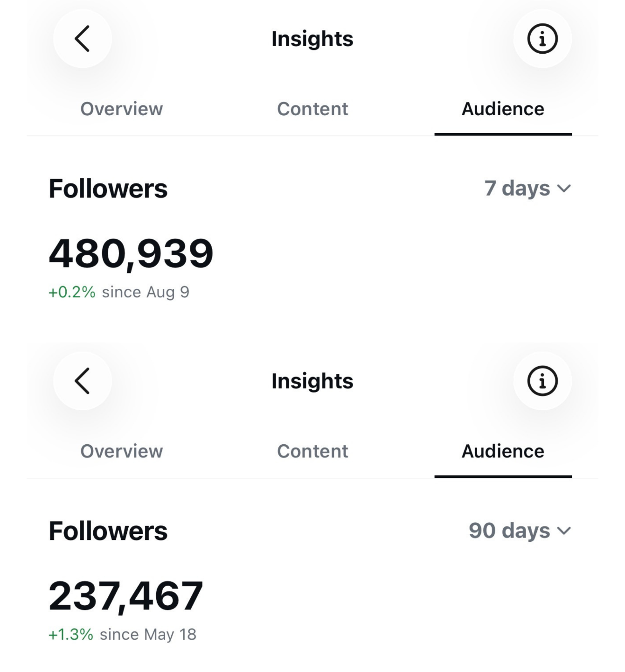This screenshot has height=672, width=625.
Task: Click chevron next to 7 days
Action: pyautogui.click(x=564, y=189)
